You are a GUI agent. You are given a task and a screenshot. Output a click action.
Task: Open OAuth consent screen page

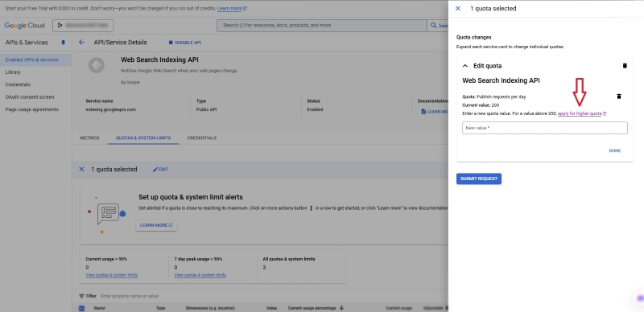click(x=30, y=96)
